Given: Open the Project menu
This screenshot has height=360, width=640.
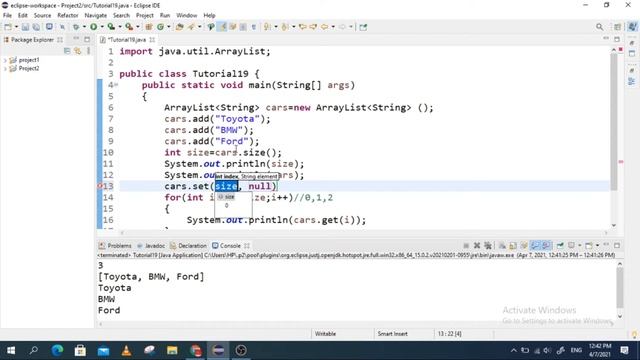Looking at the screenshot, I should coord(144,15).
